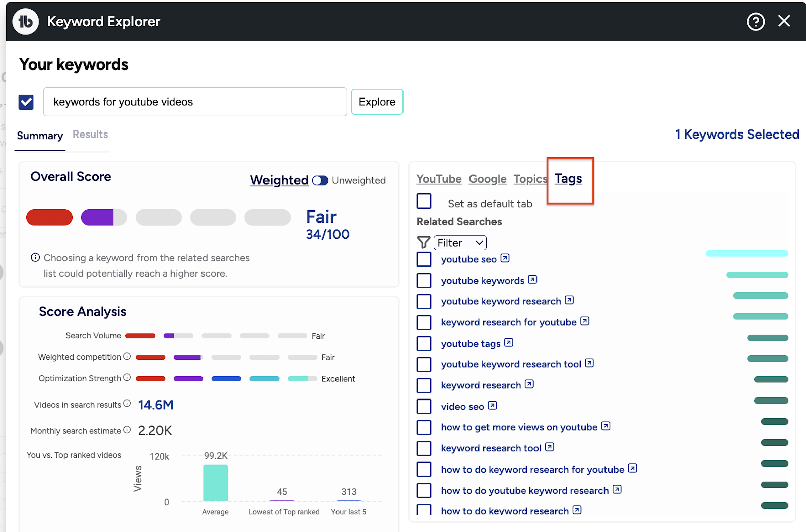
Task: Open external link icon beside keyword research for youtube
Action: click(585, 321)
